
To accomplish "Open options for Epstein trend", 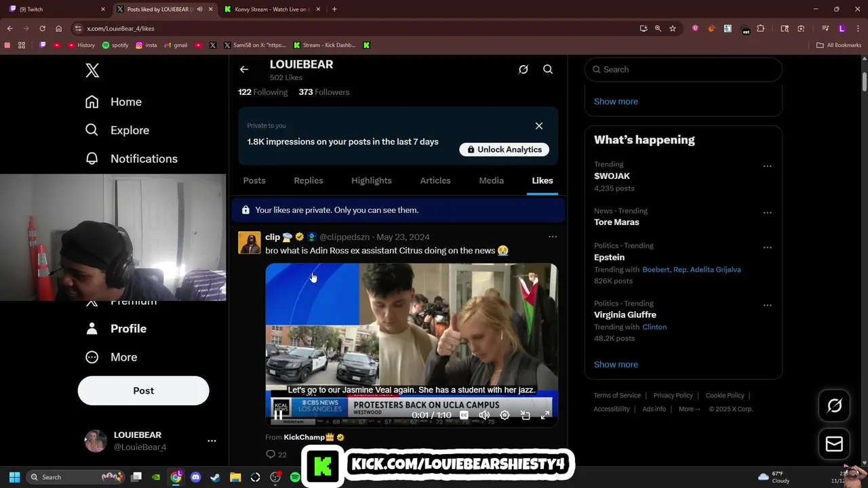I will point(767,247).
